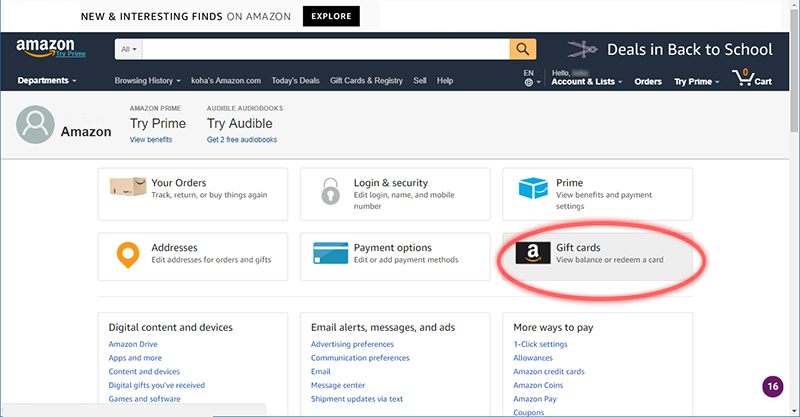Open the shopping cart icon

pos(751,78)
